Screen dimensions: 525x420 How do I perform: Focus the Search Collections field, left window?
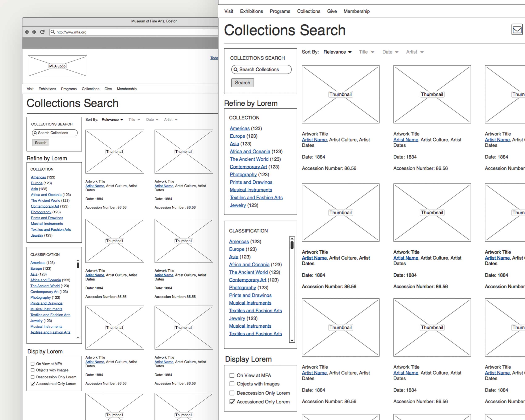tap(55, 133)
